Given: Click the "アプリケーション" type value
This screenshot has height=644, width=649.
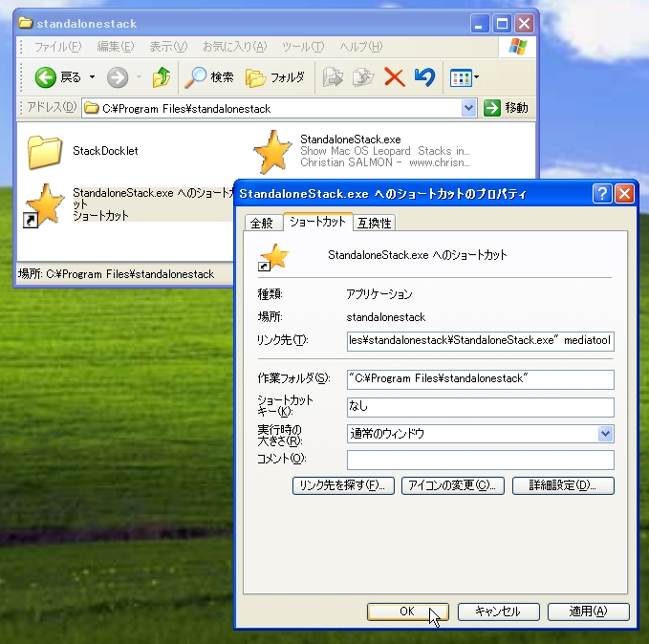Looking at the screenshot, I should coord(379,294).
